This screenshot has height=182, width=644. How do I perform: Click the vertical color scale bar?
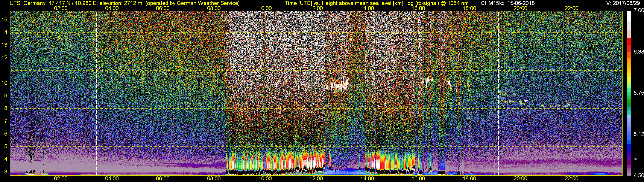629,93
